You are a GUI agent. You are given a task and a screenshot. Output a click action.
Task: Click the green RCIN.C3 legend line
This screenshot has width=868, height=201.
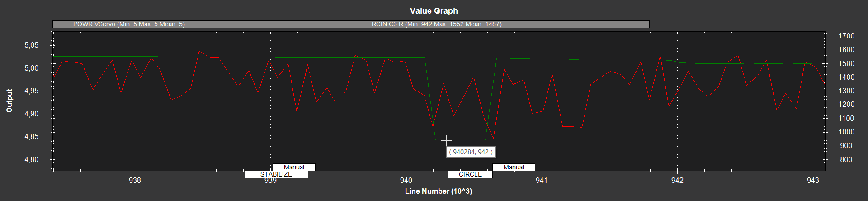(360, 24)
